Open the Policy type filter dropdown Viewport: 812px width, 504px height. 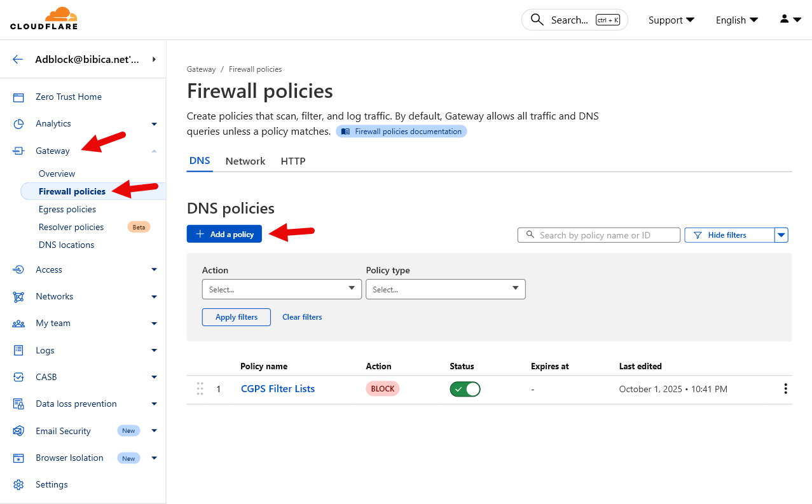[445, 289]
